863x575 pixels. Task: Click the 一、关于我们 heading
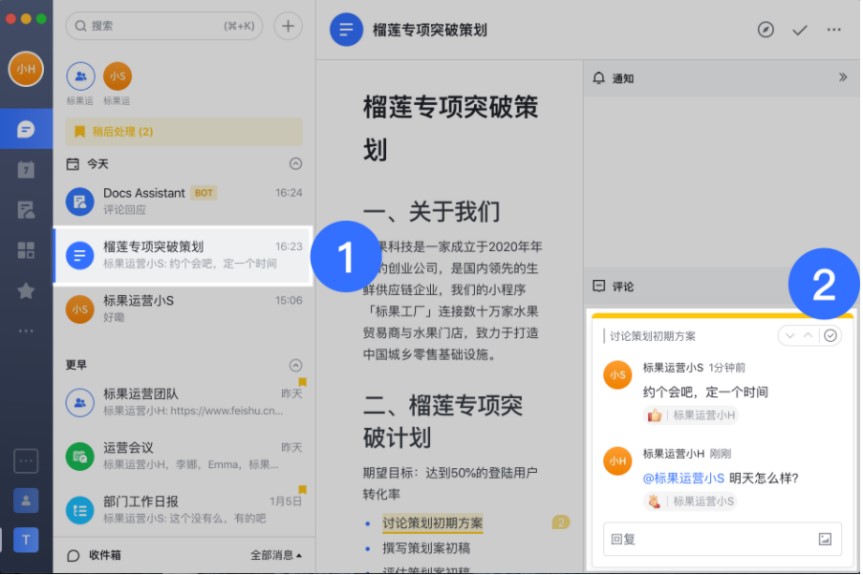coord(432,212)
